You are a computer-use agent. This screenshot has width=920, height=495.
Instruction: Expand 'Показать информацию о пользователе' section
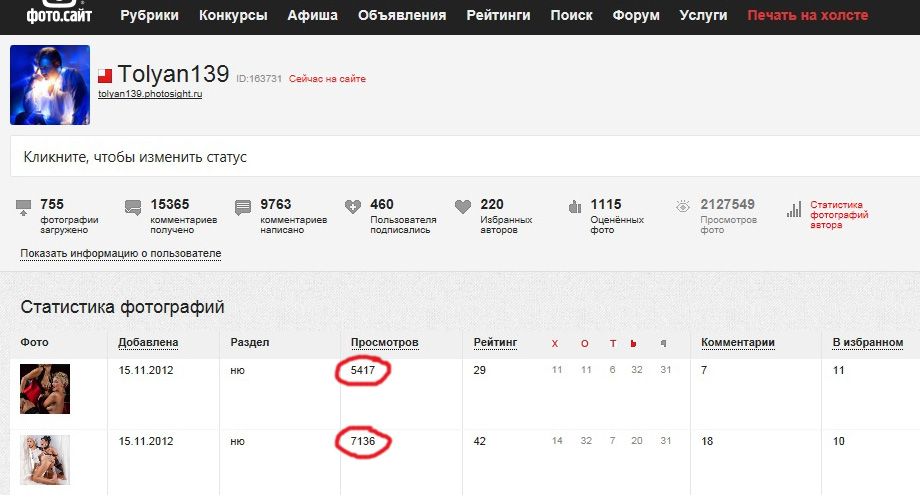tap(120, 254)
